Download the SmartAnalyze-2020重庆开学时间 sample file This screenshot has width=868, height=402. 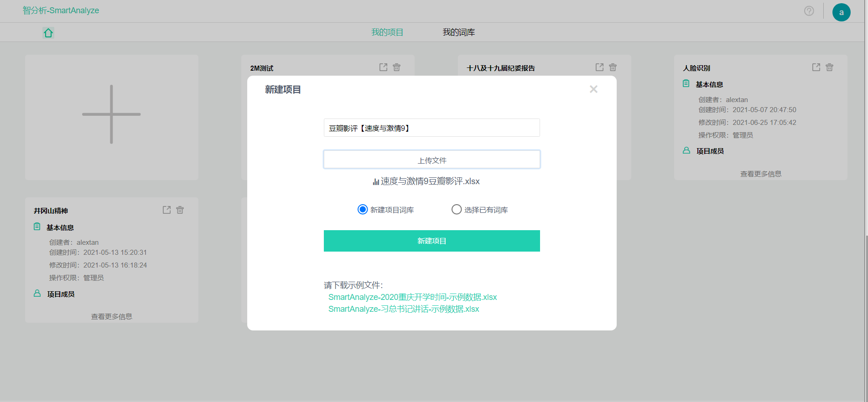(413, 297)
